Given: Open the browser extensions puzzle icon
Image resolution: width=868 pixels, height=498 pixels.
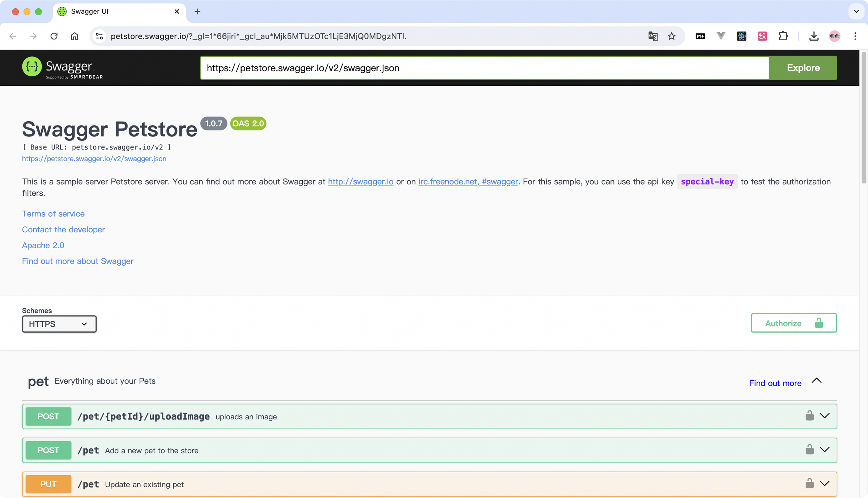Looking at the screenshot, I should click(783, 36).
